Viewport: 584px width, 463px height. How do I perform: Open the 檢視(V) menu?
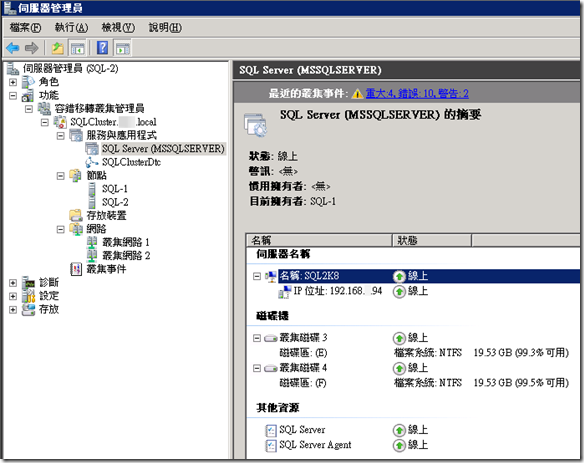[118, 28]
